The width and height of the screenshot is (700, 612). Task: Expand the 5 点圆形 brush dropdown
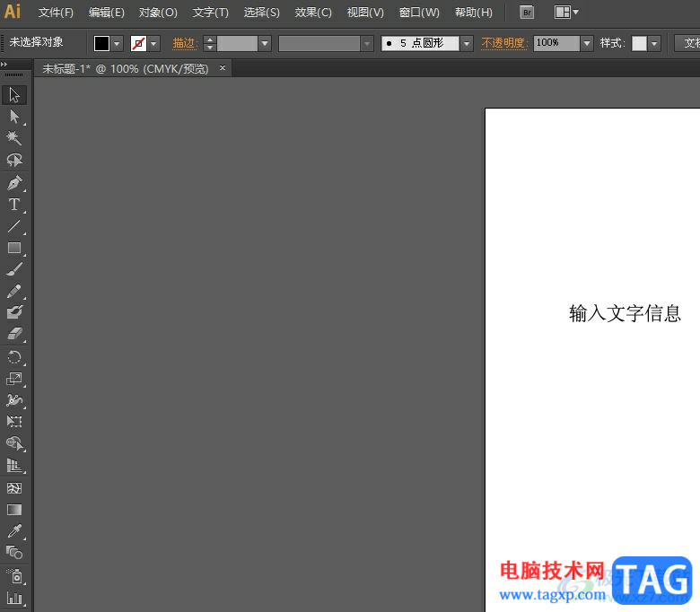click(x=467, y=43)
